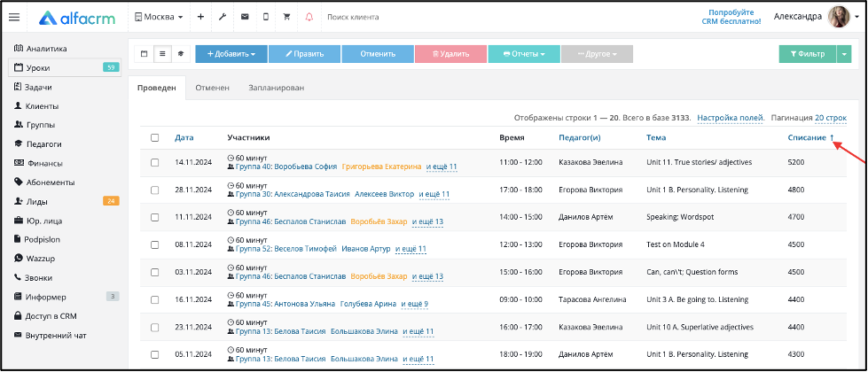Toggle the select-all checkbox in table header

click(x=155, y=137)
